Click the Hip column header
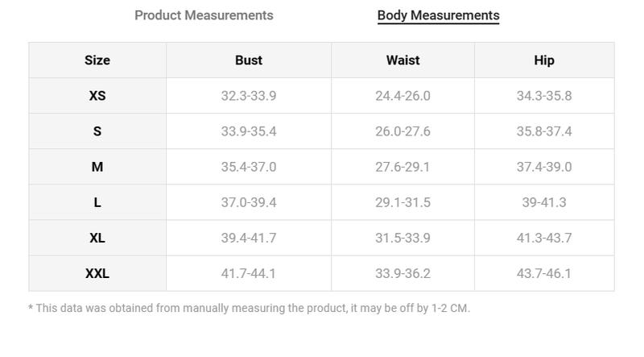This screenshot has height=357, width=644. click(x=544, y=60)
